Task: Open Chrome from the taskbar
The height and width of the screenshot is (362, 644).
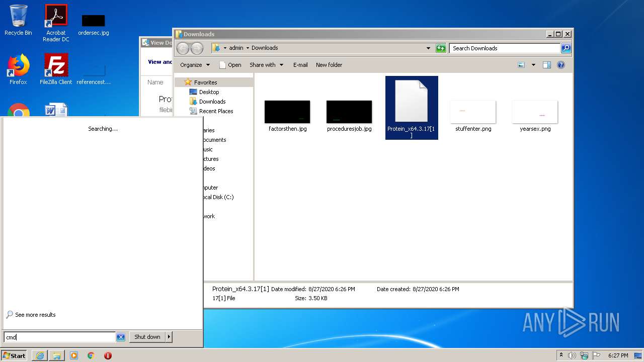Action: pos(91,355)
